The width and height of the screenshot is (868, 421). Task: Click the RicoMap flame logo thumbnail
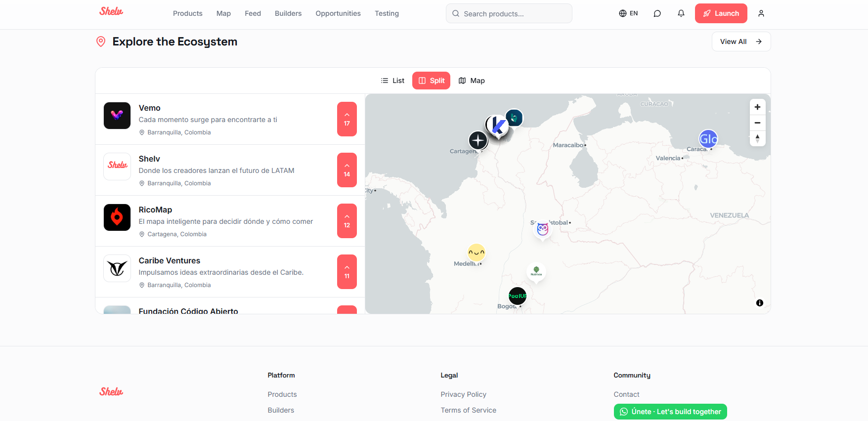tap(117, 217)
